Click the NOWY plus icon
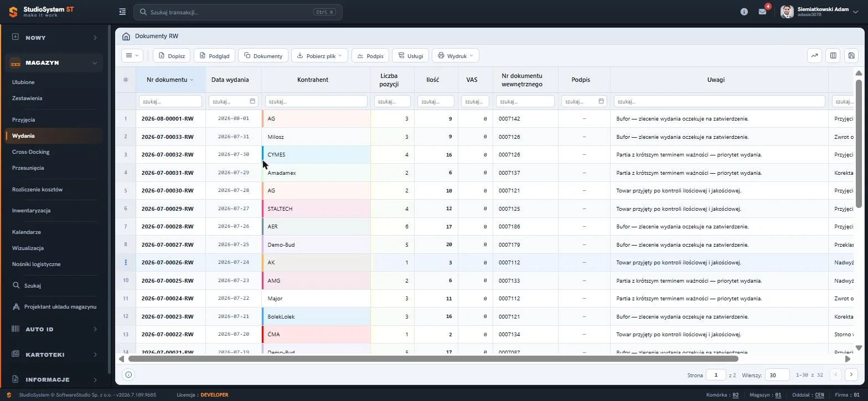This screenshot has width=868, height=401. pos(15,37)
